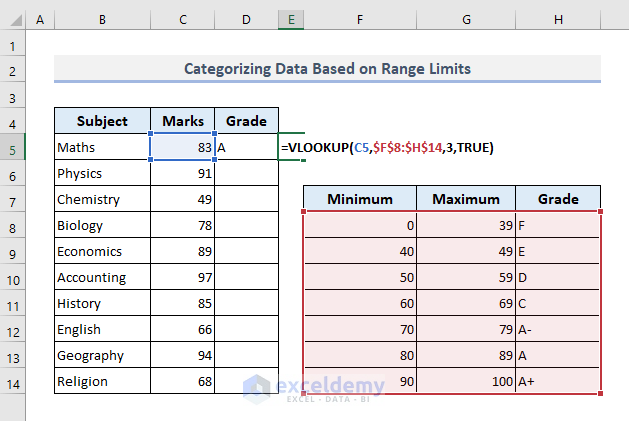Click the 'Marks' header cell
Viewport: 629px width, 421px height.
point(183,121)
